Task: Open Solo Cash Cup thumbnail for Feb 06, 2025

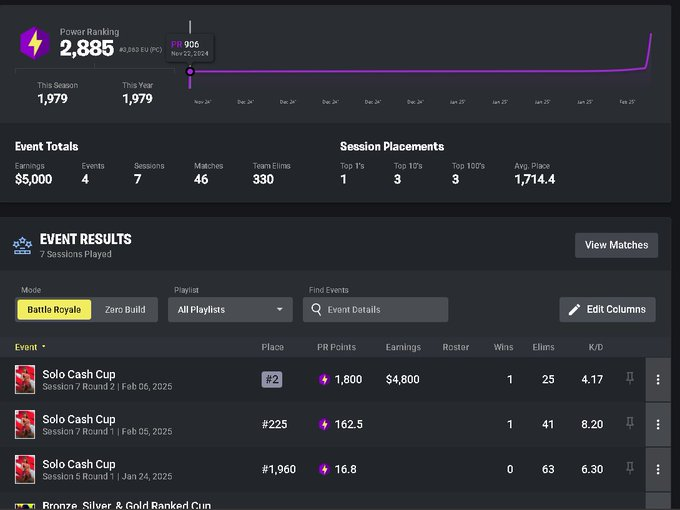Action: (25, 379)
